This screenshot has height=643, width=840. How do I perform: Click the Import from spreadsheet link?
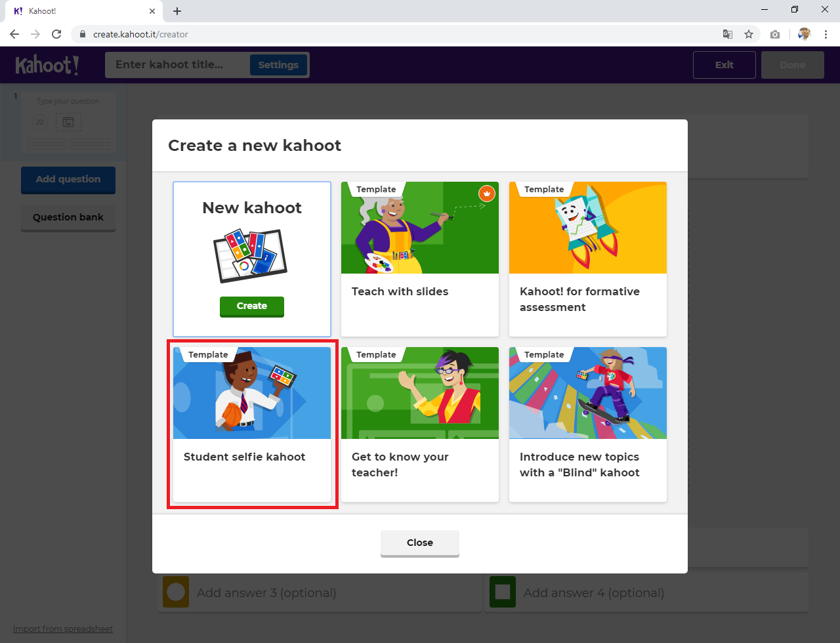pyautogui.click(x=63, y=629)
